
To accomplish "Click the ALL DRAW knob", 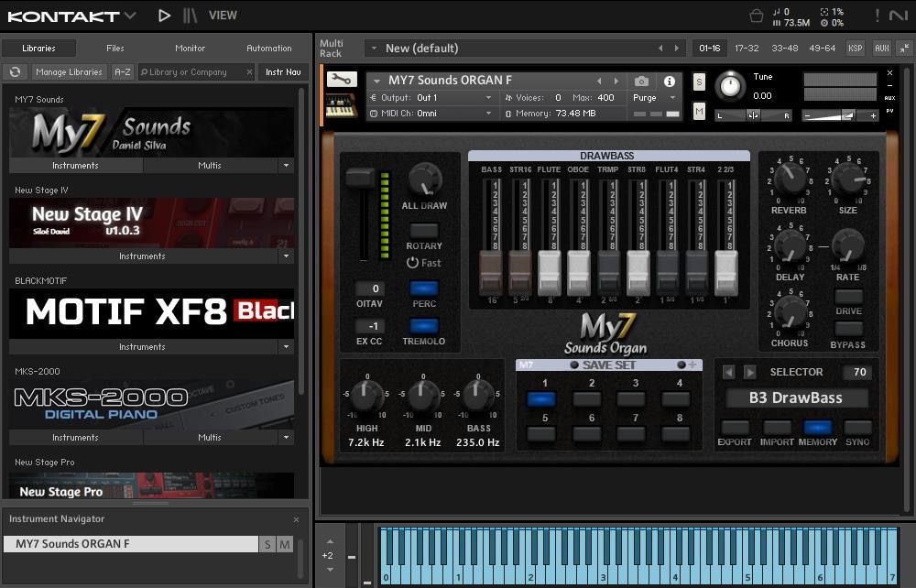I will point(425,179).
